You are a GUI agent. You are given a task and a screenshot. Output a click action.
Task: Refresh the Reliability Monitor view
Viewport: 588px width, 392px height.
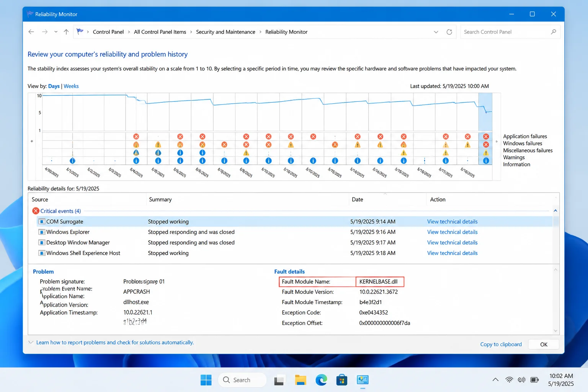449,32
